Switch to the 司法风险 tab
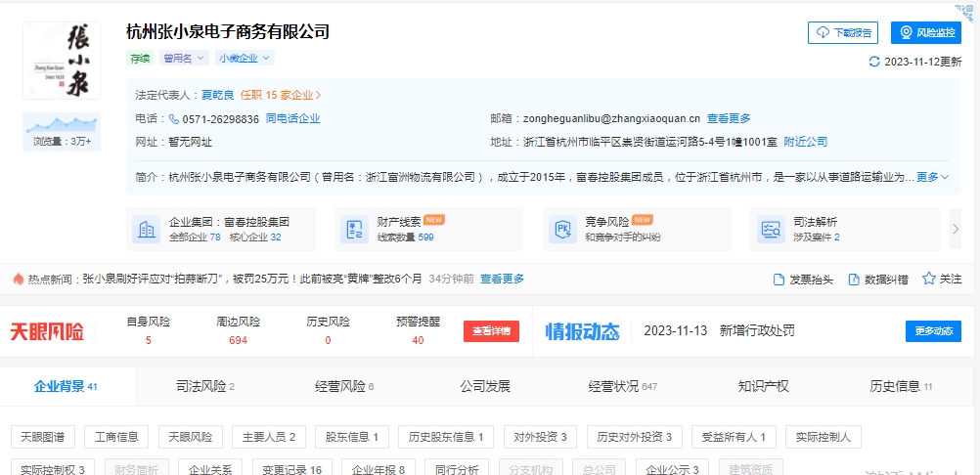The width and height of the screenshot is (980, 475). [x=205, y=386]
